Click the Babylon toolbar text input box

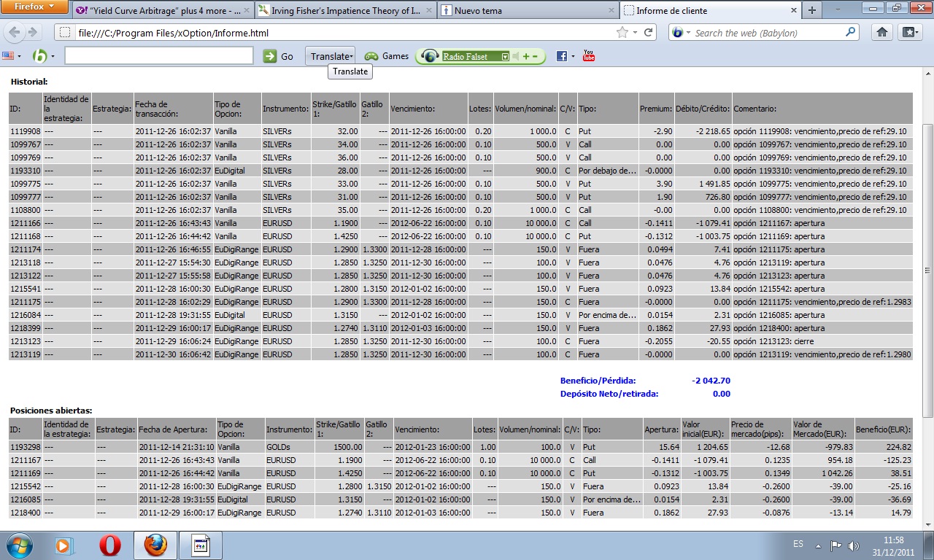pyautogui.click(x=159, y=56)
